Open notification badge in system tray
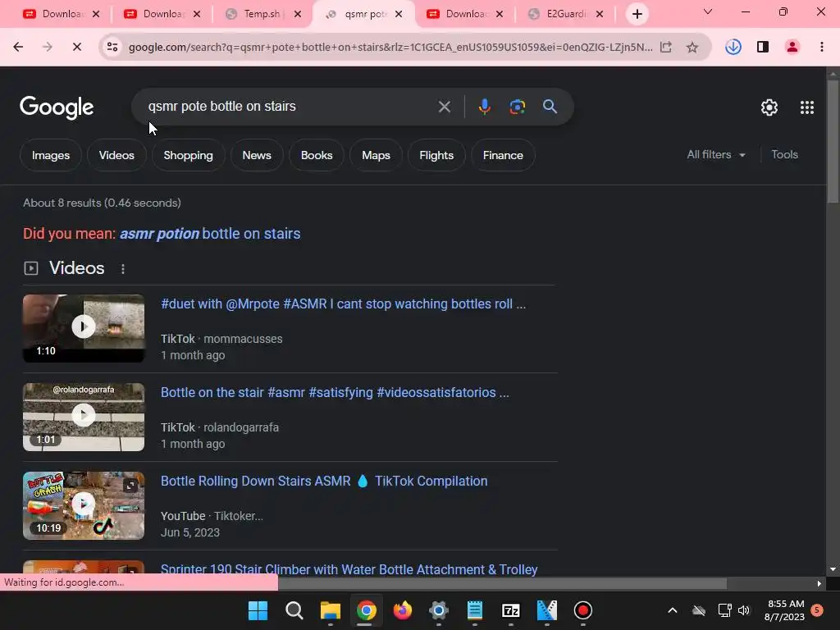Viewport: 840px width, 630px height. [x=817, y=609]
